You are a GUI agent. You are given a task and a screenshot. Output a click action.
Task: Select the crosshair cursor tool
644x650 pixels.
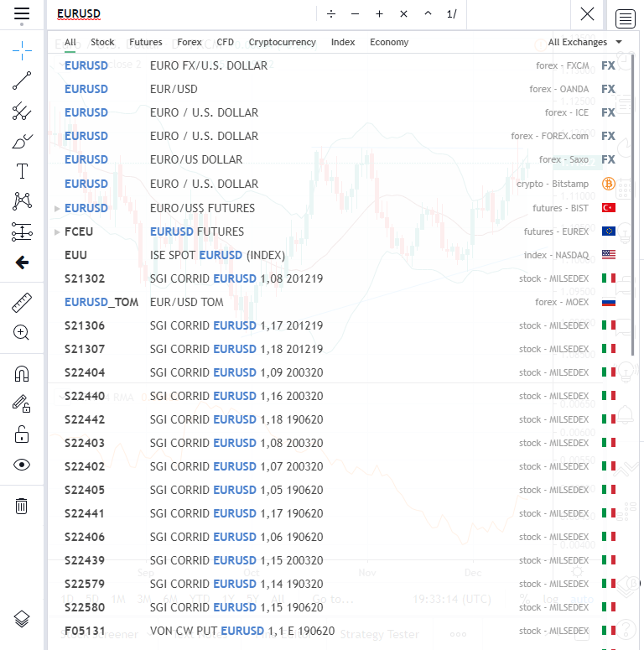point(22,51)
